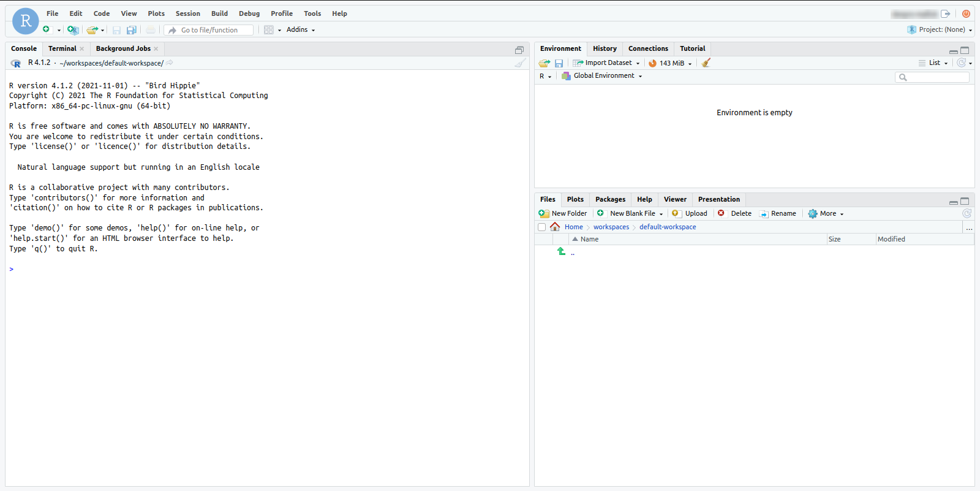
Task: Click the load workspace folder icon
Action: pyautogui.click(x=544, y=63)
